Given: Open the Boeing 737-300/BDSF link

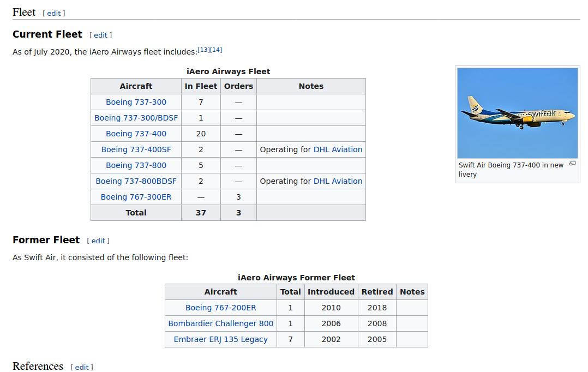Looking at the screenshot, I should click(136, 118).
